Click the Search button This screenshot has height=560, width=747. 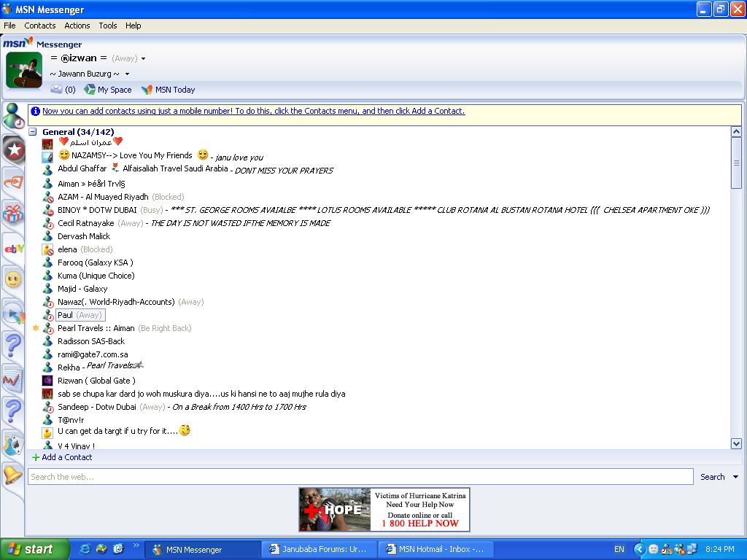712,477
